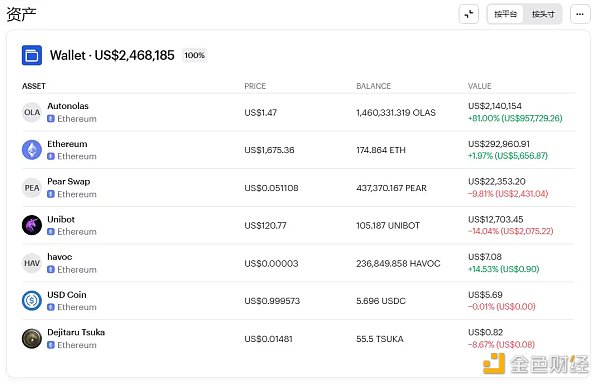Image resolution: width=600 pixels, height=385 pixels.
Task: Switch to the 按平台 view toggle
Action: point(505,14)
